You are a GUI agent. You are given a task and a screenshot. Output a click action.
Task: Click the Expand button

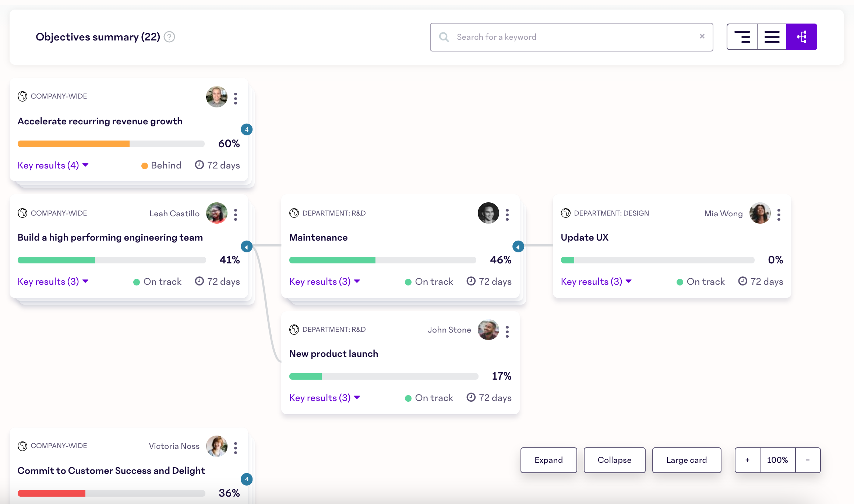click(x=548, y=460)
